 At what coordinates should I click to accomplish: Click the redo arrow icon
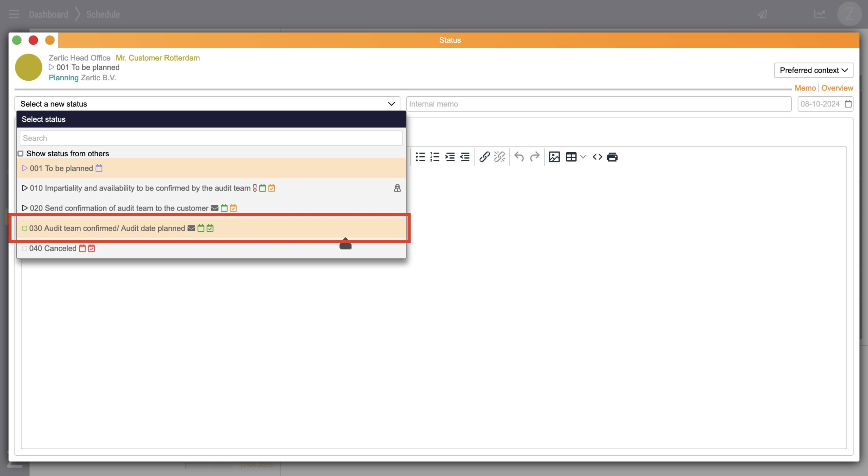coord(535,157)
